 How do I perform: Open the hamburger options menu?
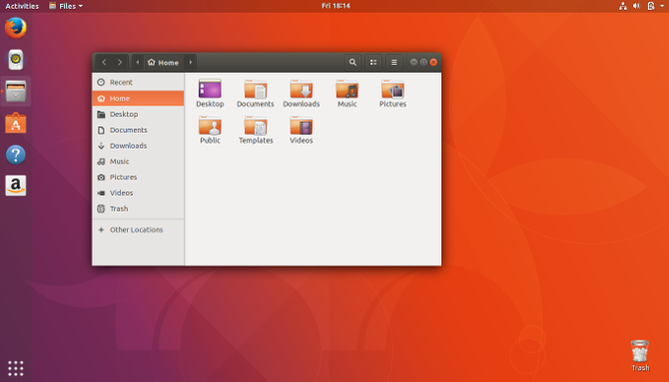[x=394, y=62]
